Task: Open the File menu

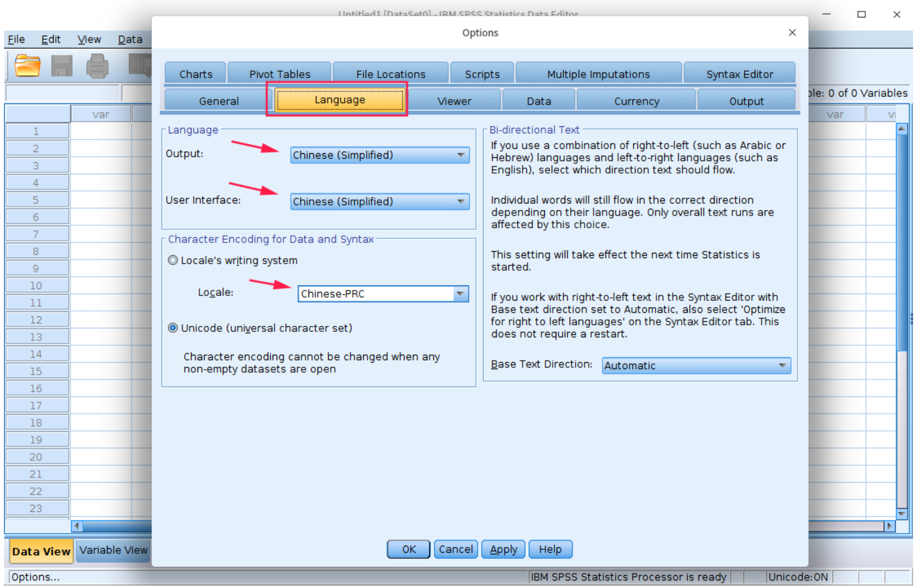Action: pos(16,39)
